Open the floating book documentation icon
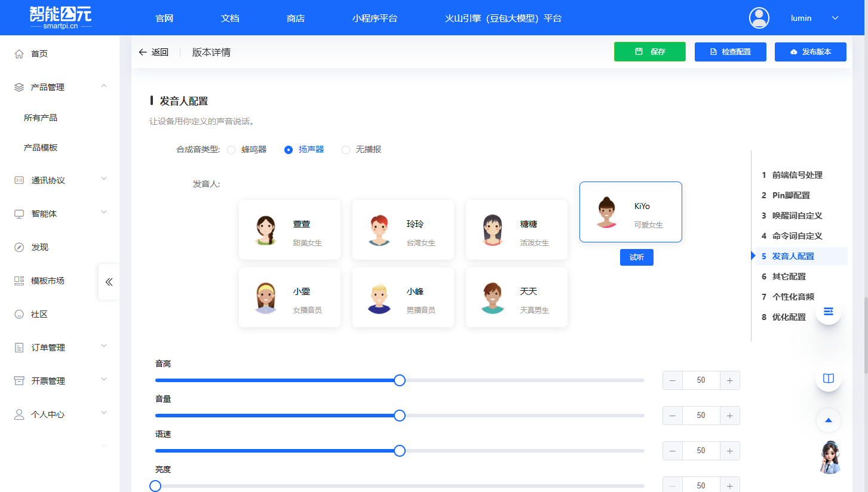 click(828, 378)
